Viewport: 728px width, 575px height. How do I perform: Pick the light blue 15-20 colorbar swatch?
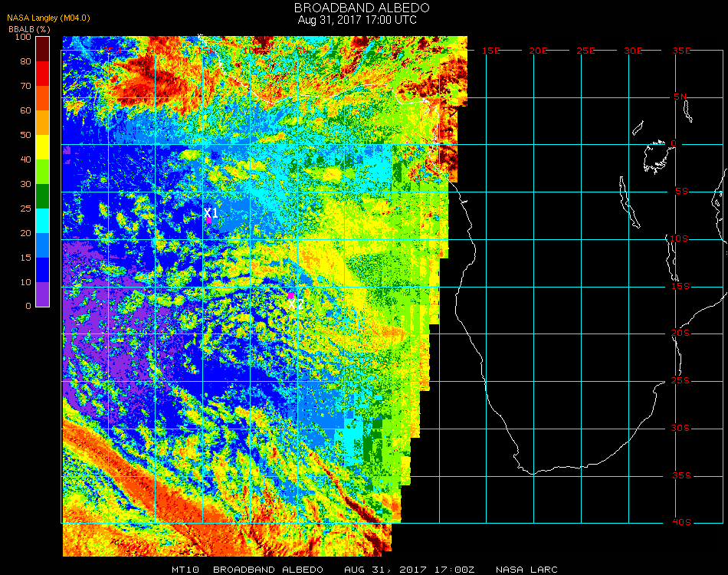[43, 245]
